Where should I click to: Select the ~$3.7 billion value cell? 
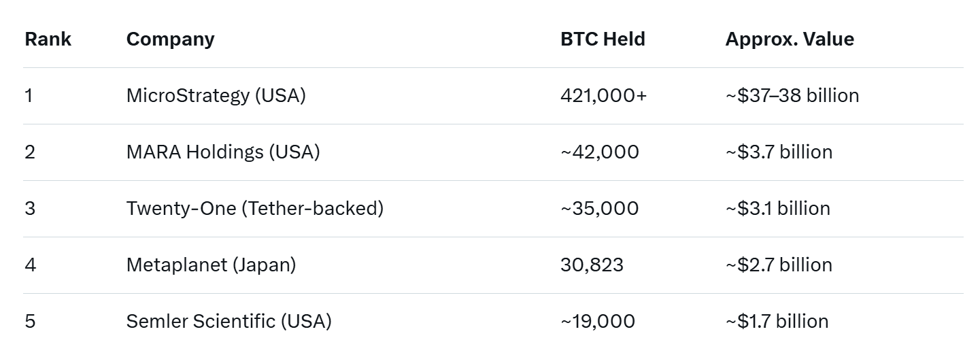779,152
